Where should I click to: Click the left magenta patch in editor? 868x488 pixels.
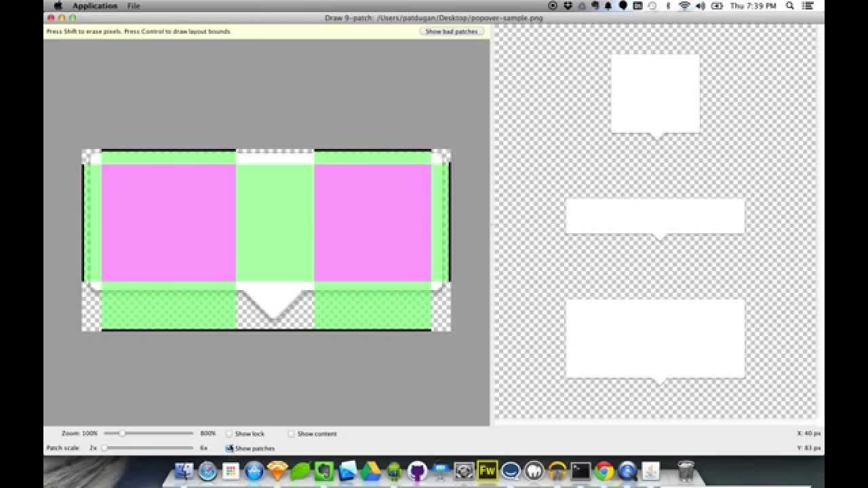pyautogui.click(x=168, y=223)
